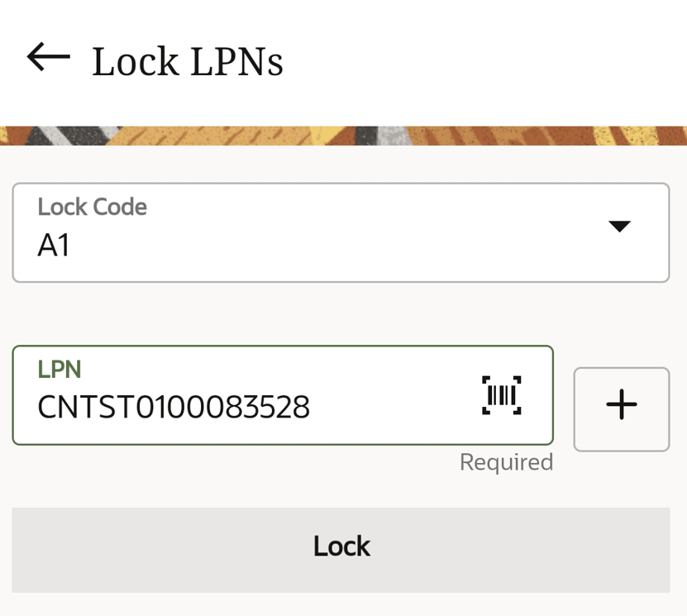Screen dimensions: 687x616
Task: Select the plus icon to add another LPN
Action: pyautogui.click(x=621, y=405)
